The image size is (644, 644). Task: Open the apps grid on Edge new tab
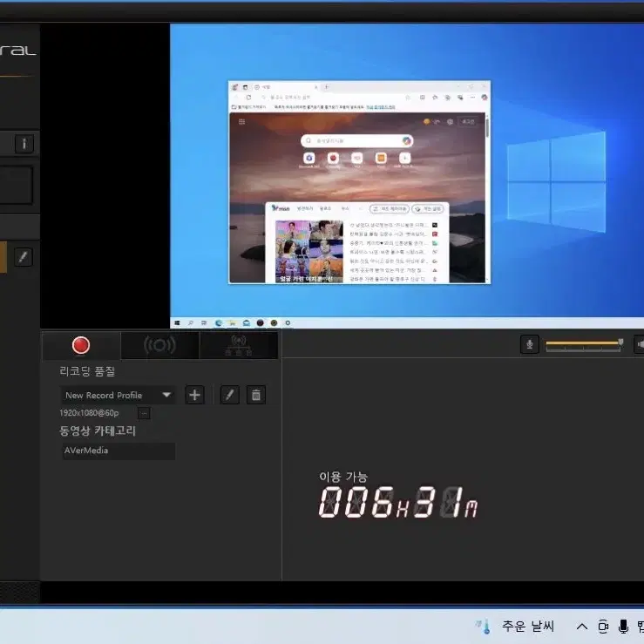(242, 122)
